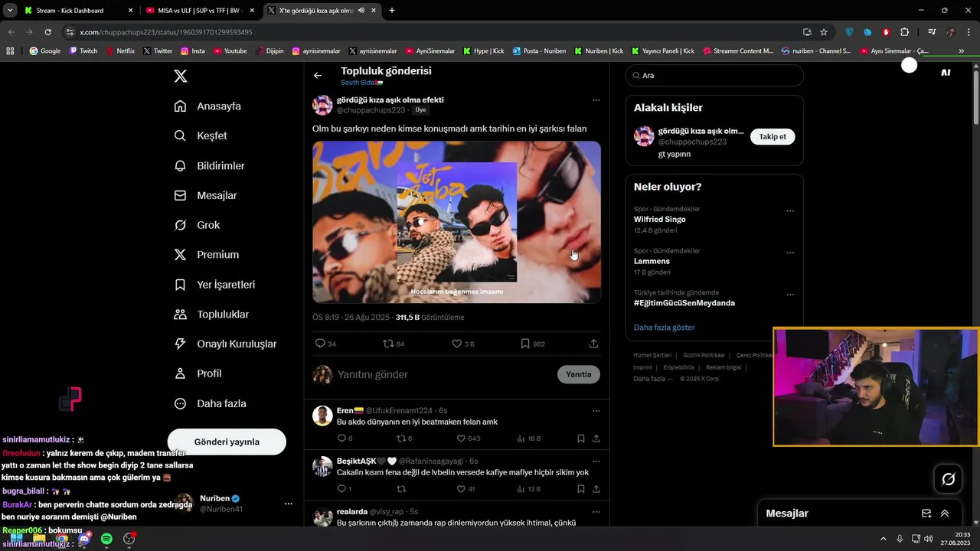Image resolution: width=980 pixels, height=551 pixels.
Task: Share BeşiktAŞK's comment
Action: pyautogui.click(x=596, y=489)
